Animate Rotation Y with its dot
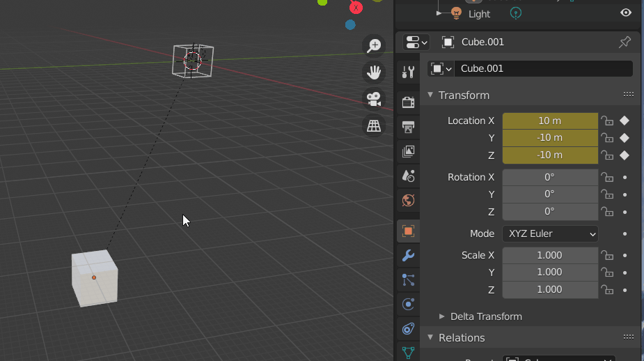 (x=625, y=194)
